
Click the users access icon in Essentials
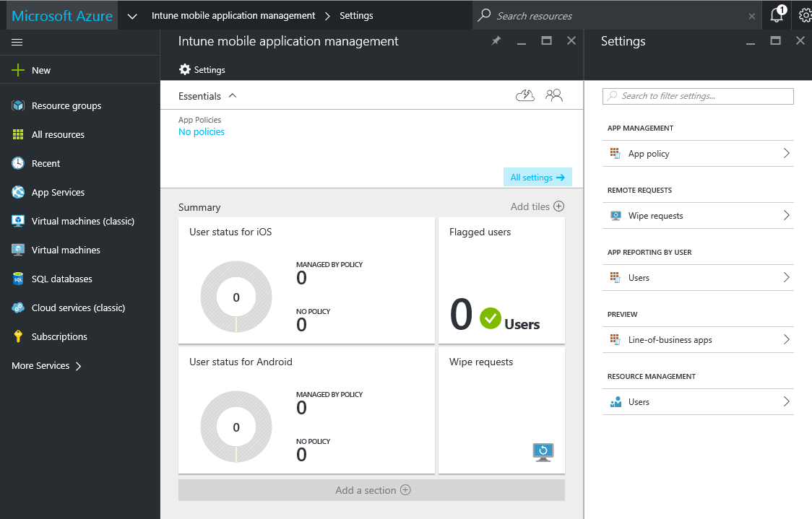pyautogui.click(x=553, y=95)
